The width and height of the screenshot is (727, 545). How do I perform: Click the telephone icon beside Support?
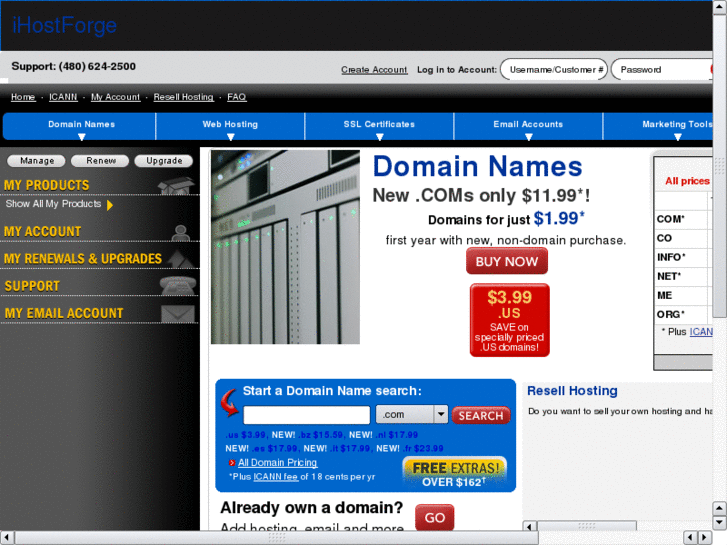point(178,285)
